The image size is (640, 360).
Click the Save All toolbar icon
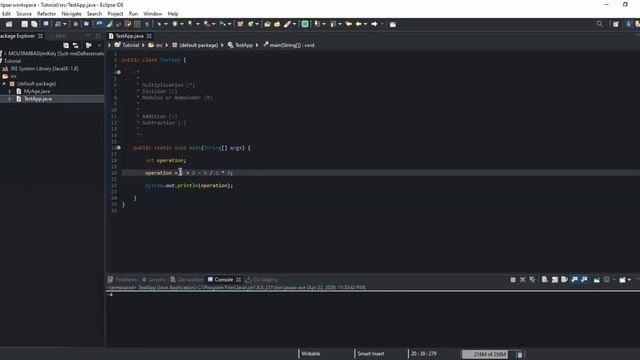click(x=34, y=24)
